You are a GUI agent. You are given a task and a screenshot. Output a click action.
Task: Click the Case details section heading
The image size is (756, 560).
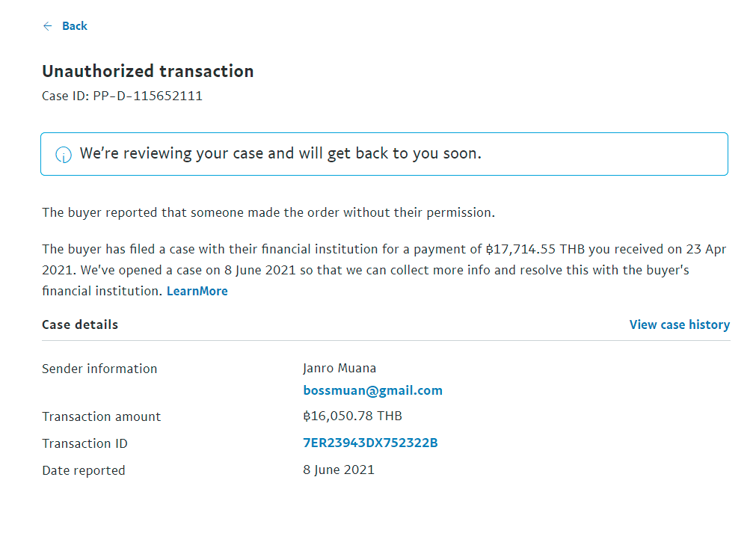[80, 324]
